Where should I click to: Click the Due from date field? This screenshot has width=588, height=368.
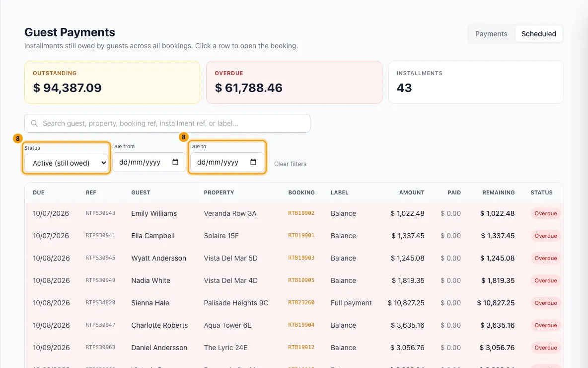tap(149, 162)
